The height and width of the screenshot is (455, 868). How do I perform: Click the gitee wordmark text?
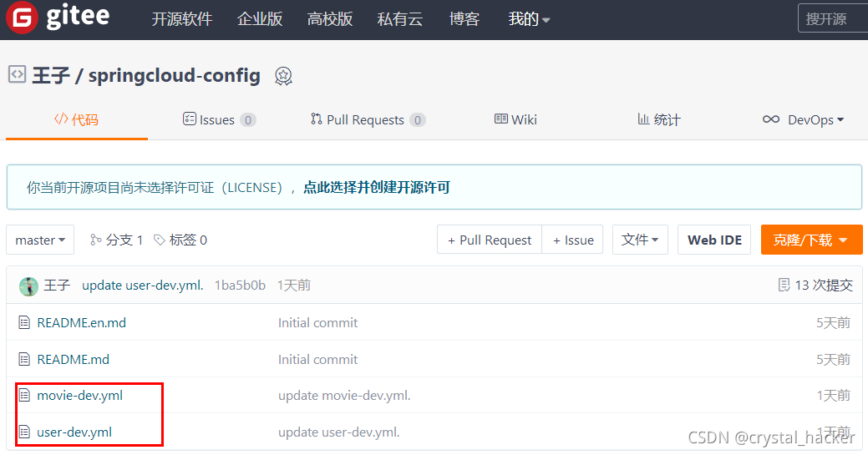coord(78,17)
